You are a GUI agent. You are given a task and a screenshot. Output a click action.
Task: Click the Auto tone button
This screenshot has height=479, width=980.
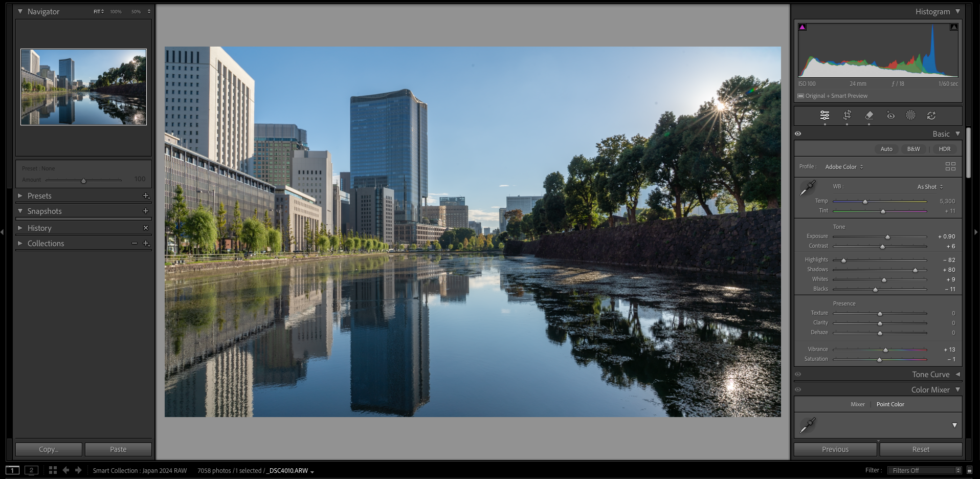pyautogui.click(x=886, y=149)
